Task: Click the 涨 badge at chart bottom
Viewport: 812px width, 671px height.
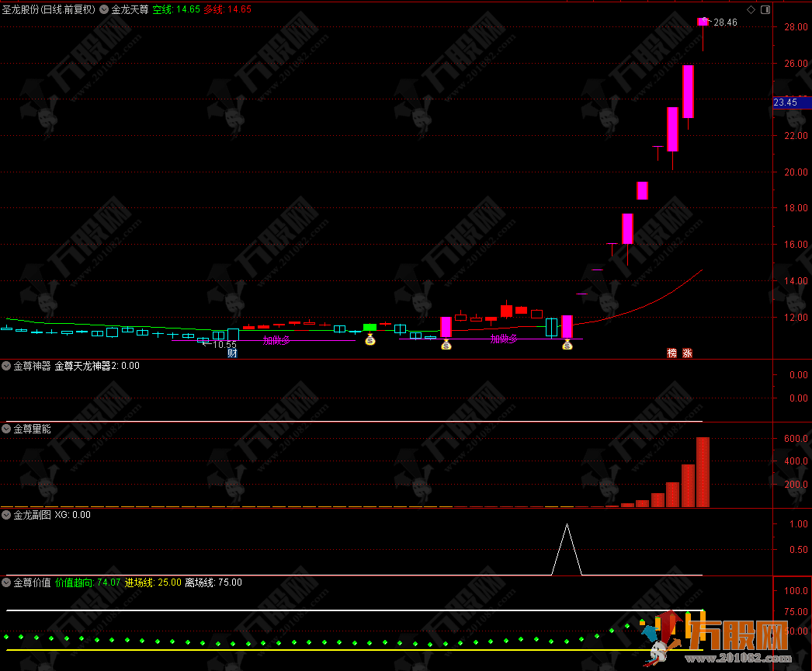Action: (x=687, y=353)
